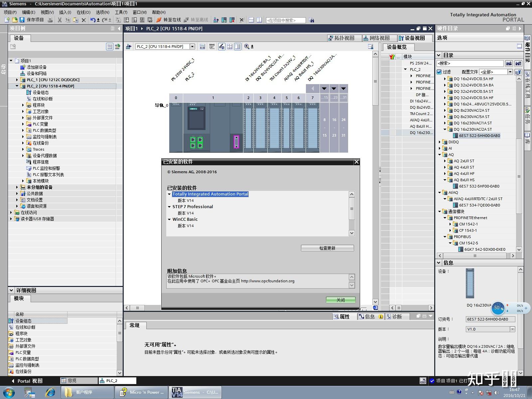Click 总览 overview button in bottom bar

click(x=79, y=381)
